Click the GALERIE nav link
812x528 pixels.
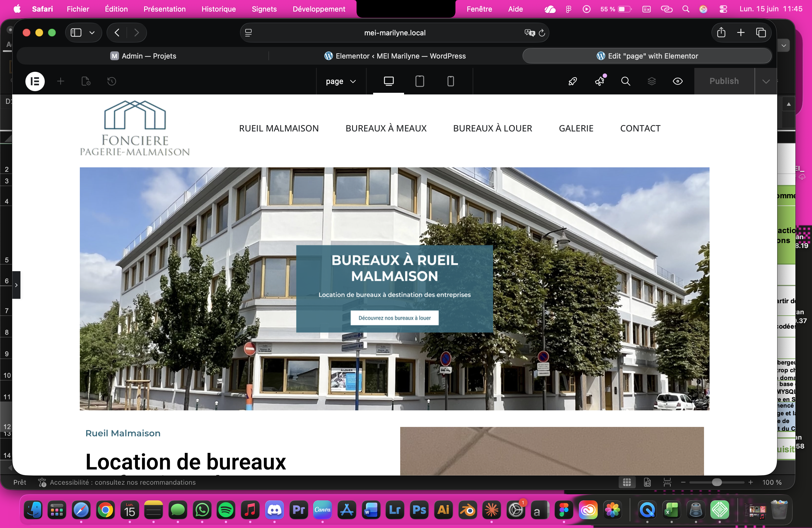[x=576, y=128]
